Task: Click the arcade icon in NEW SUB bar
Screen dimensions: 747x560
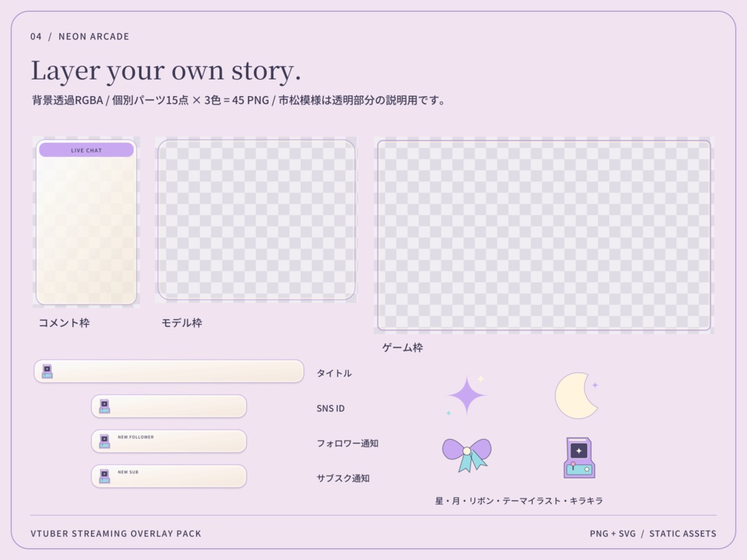Action: [104, 476]
